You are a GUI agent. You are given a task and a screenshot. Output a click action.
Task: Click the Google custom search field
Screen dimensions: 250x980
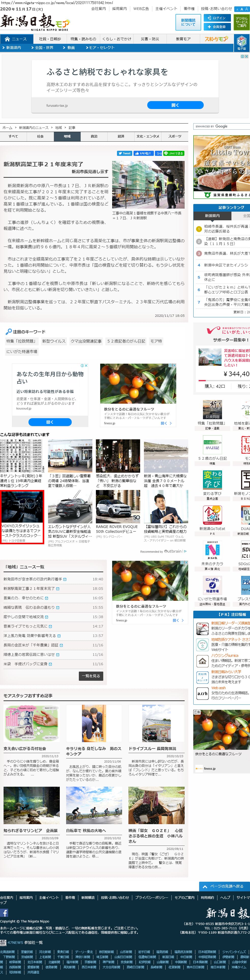pyautogui.click(x=222, y=126)
